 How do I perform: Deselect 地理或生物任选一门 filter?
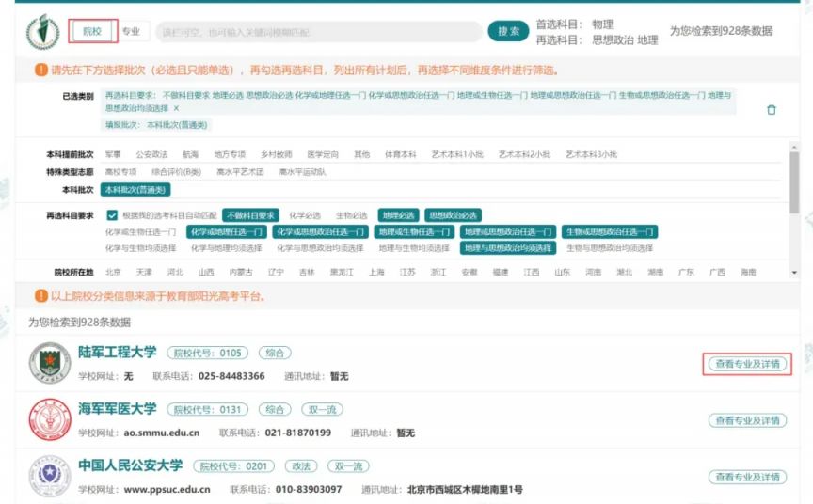pyautogui.click(x=414, y=231)
